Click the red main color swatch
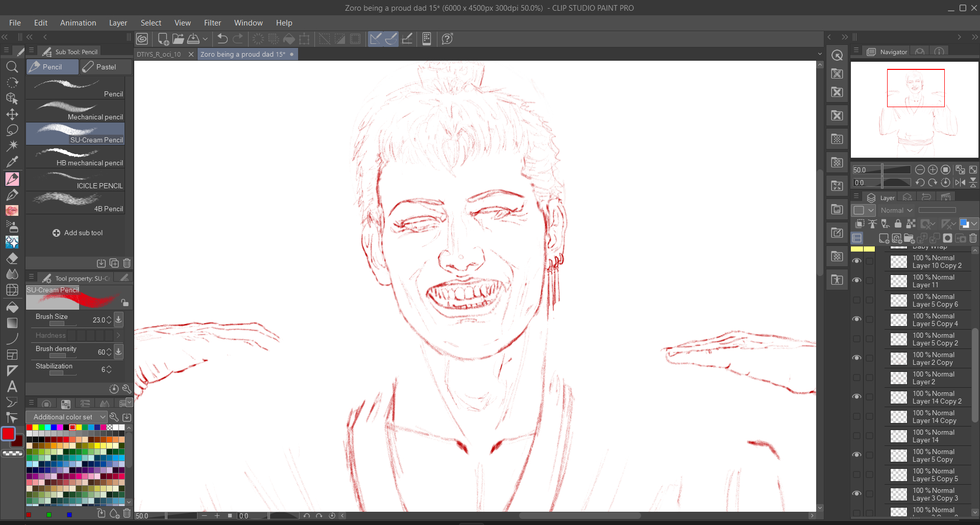Screen dimensions: 980x525 8,434
